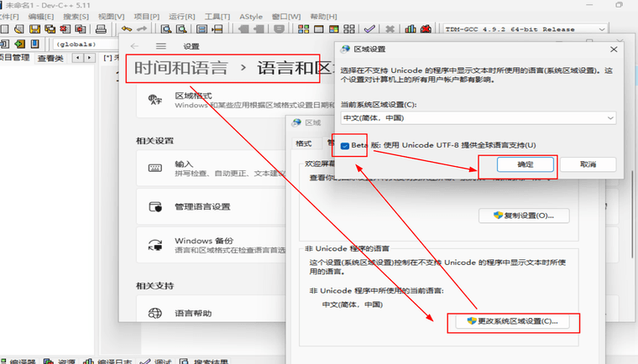Click the Dev-C++ profiling chart toolbar icon
This screenshot has width=638, height=364.
pyautogui.click(x=411, y=29)
